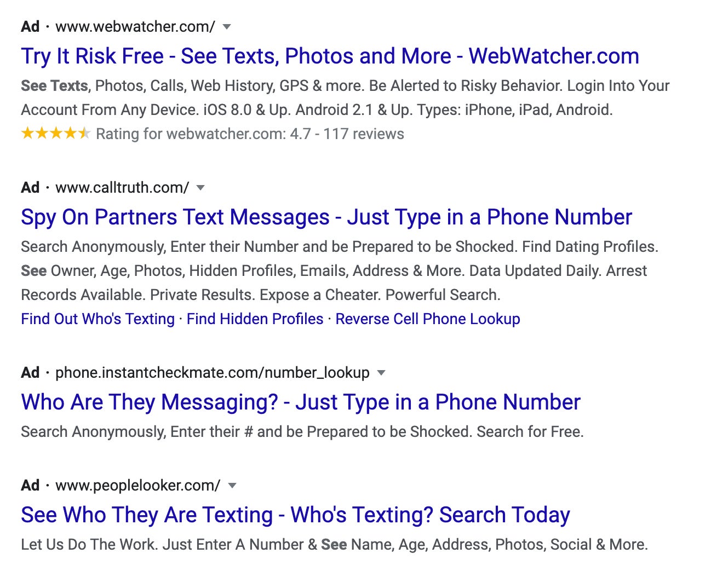The height and width of the screenshot is (588, 711).
Task: Click the Reverse Cell Phone Lookup sitelink
Action: pyautogui.click(x=428, y=319)
